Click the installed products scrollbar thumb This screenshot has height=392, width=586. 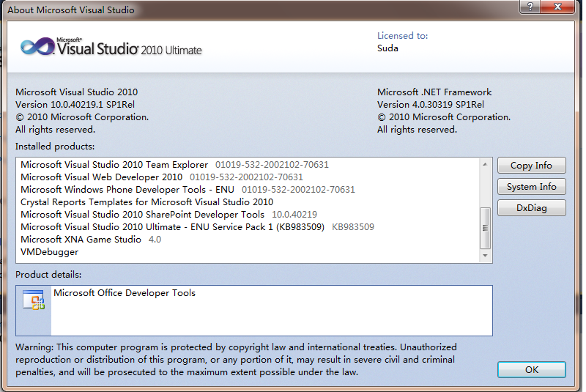point(485,228)
